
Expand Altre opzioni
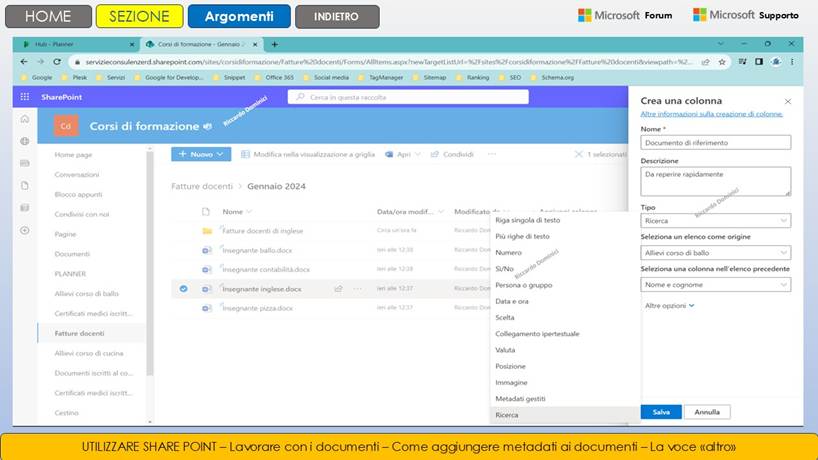point(669,306)
